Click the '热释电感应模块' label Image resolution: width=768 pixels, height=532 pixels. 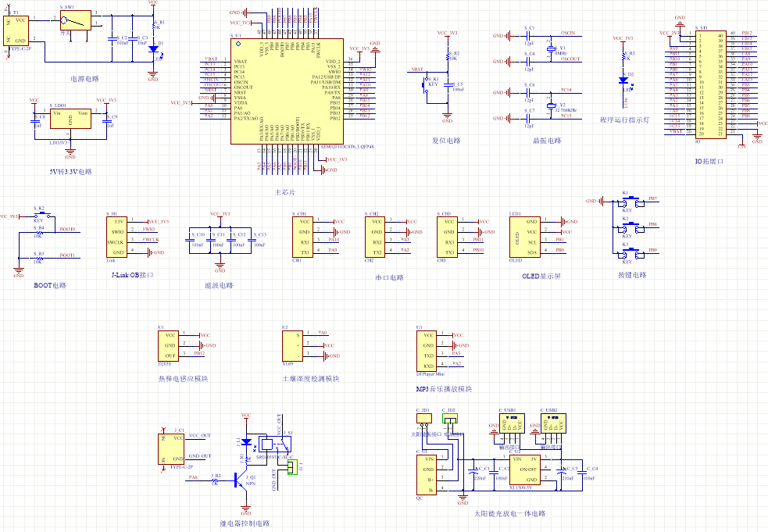point(183,379)
